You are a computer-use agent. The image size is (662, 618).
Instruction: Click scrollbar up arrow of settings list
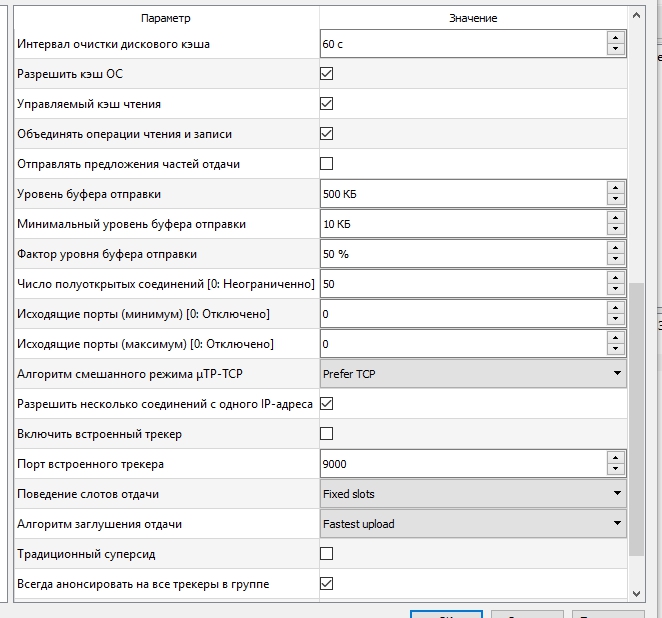(x=636, y=16)
